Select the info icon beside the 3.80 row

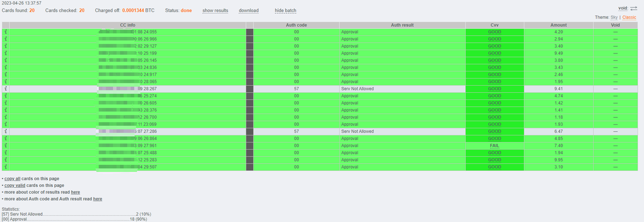pyautogui.click(x=6, y=60)
